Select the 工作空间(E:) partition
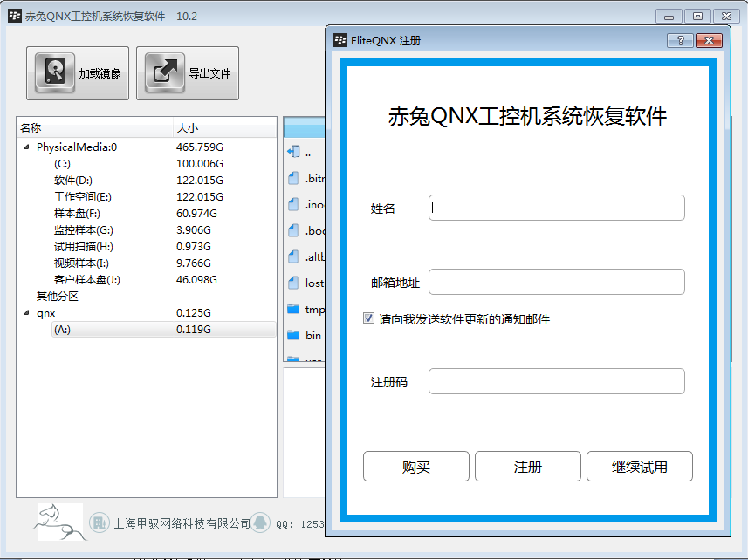 [x=83, y=197]
